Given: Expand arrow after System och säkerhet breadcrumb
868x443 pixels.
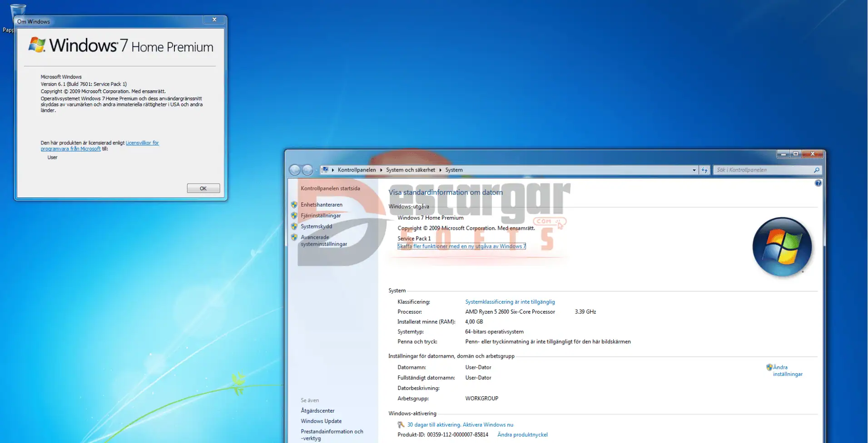Looking at the screenshot, I should [x=440, y=170].
